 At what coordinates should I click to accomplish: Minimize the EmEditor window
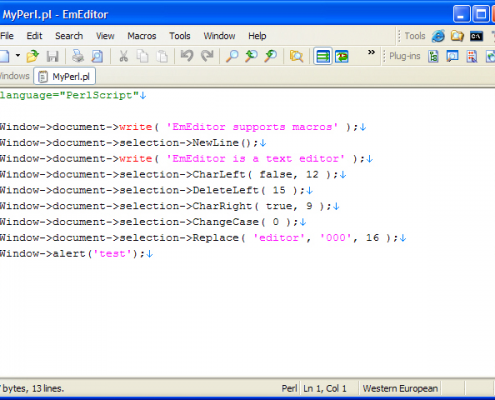click(461, 14)
